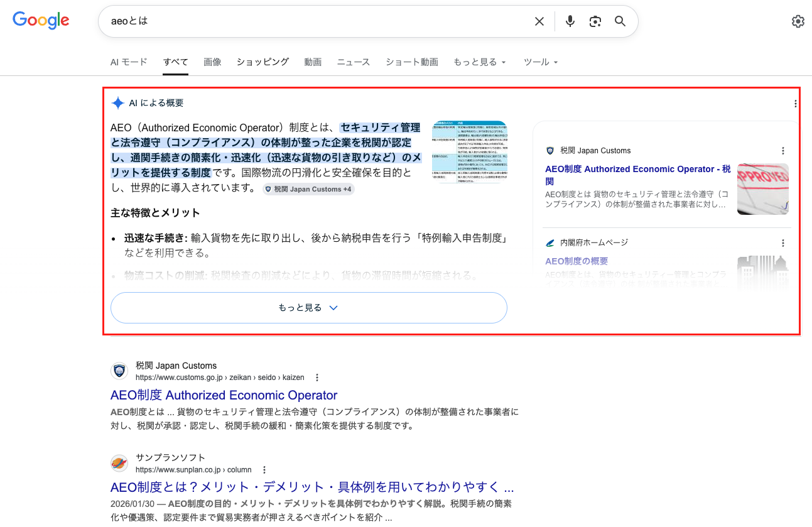Image resolution: width=812 pixels, height=527 pixels.
Task: Open the ショッピング tab
Action: (x=263, y=62)
